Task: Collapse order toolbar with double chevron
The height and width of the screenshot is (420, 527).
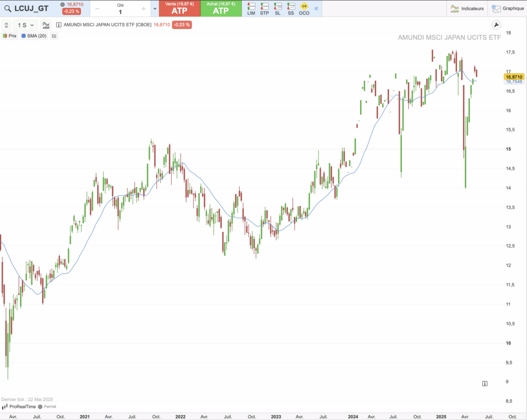Action: pyautogui.click(x=317, y=8)
